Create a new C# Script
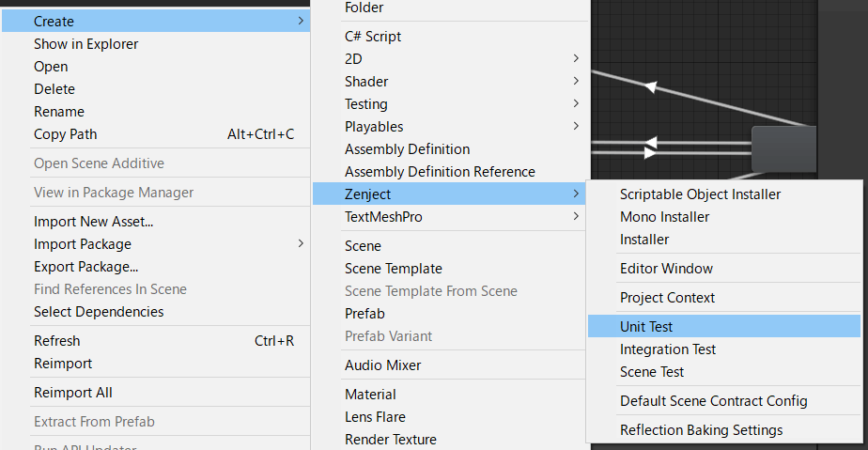The height and width of the screenshot is (450, 868). (x=373, y=37)
